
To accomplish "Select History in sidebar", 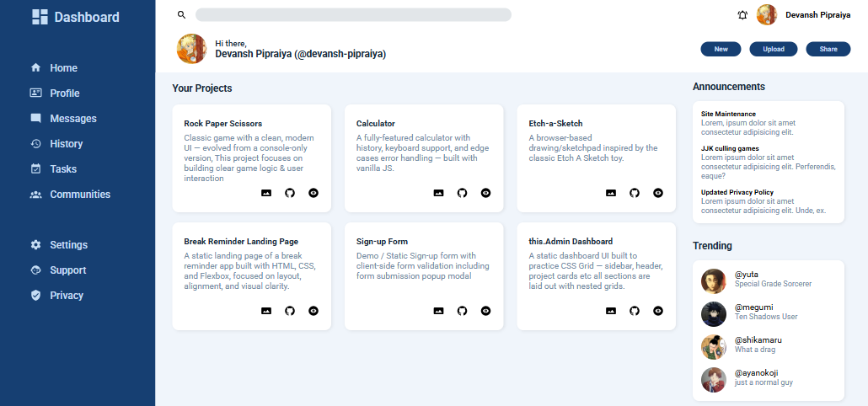I will pos(67,144).
